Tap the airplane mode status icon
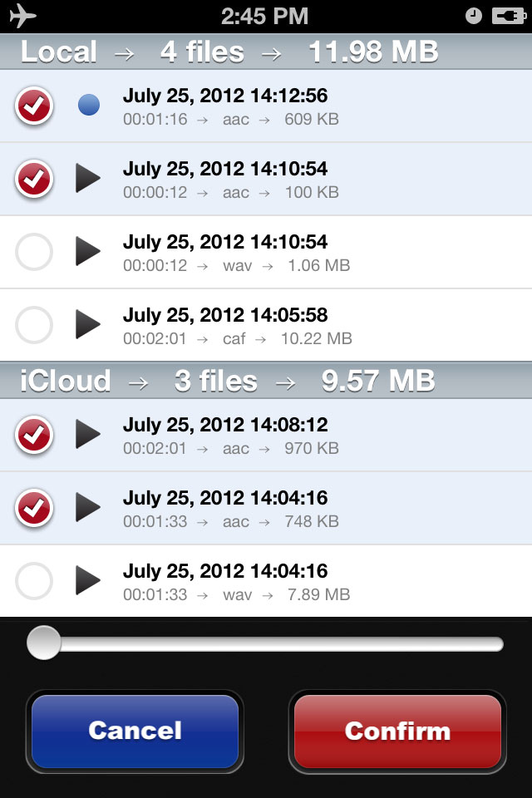Screen dimensions: 532x798 [x=23, y=16]
